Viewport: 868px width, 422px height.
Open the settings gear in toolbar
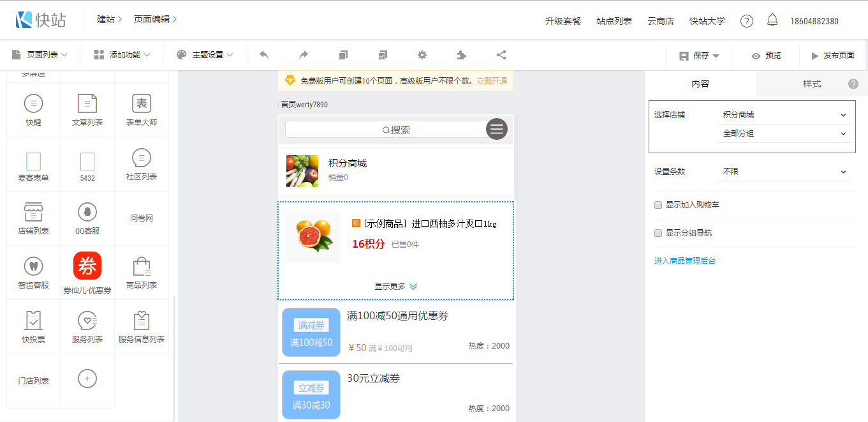(422, 56)
